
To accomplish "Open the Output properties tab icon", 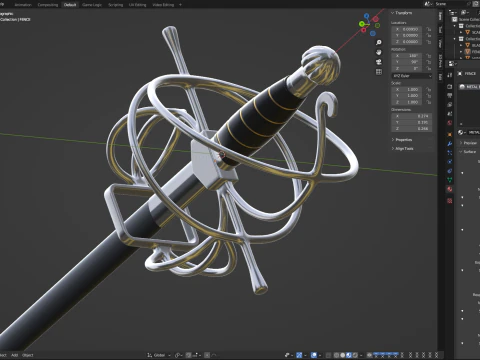I will click(450, 95).
